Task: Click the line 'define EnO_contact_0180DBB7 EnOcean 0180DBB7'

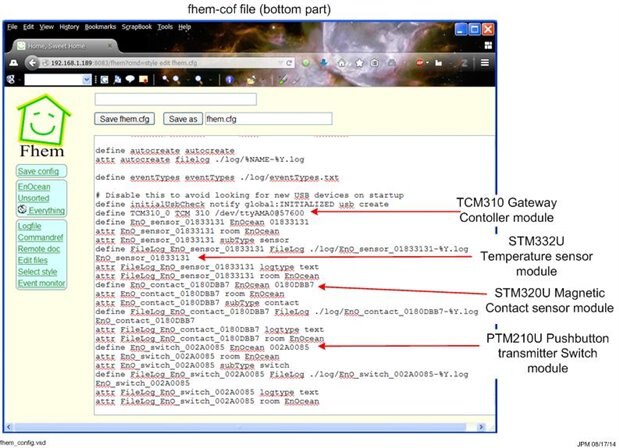Action: (205, 285)
